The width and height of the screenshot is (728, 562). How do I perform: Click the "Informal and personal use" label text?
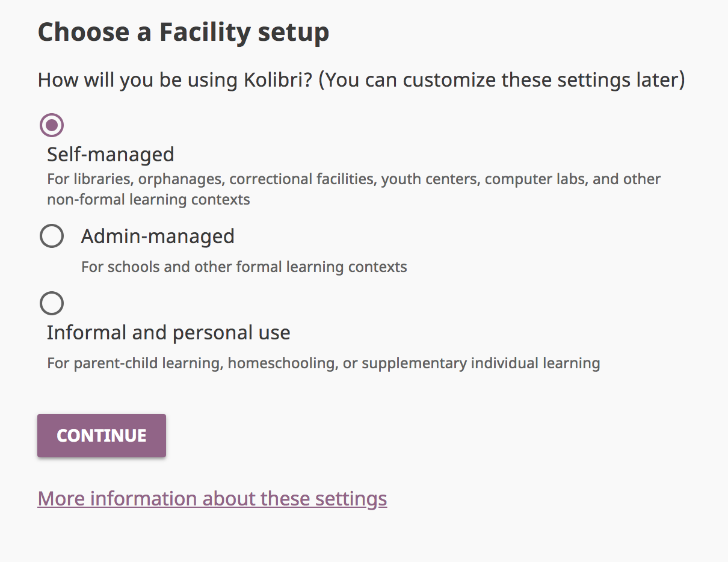tap(168, 333)
